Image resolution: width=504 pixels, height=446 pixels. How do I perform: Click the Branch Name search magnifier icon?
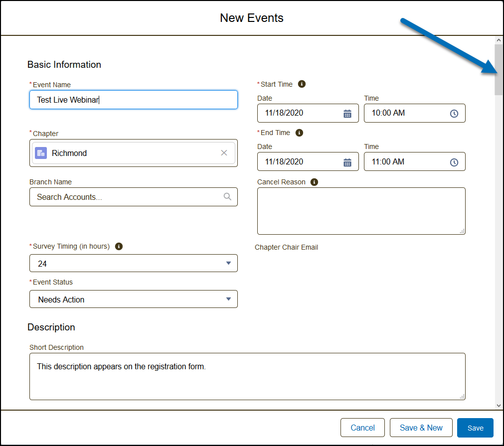(227, 197)
